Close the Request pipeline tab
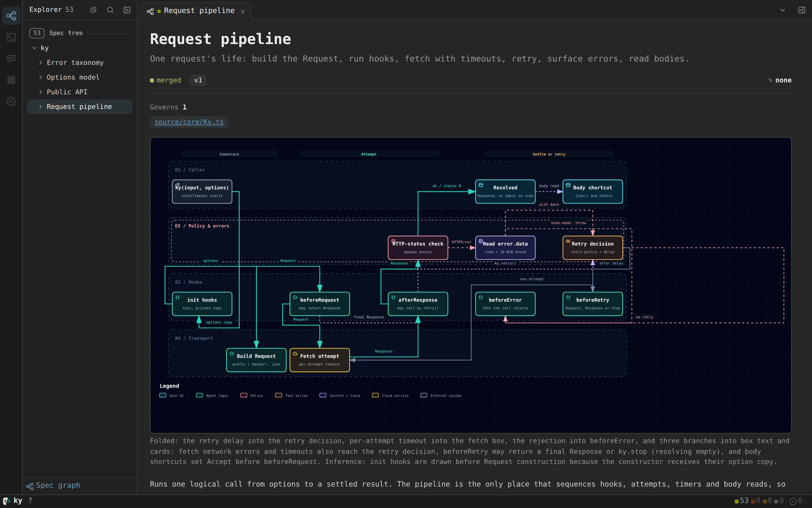 [x=243, y=11]
